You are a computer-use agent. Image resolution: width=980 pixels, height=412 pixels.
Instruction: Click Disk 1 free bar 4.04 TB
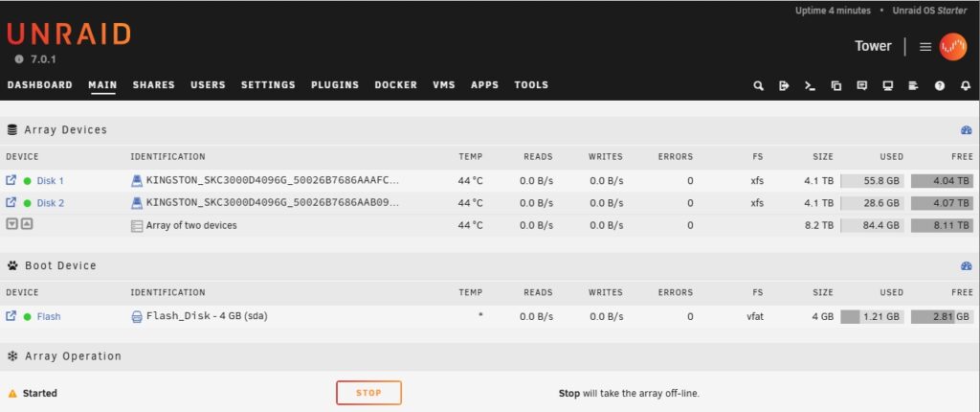coord(942,181)
